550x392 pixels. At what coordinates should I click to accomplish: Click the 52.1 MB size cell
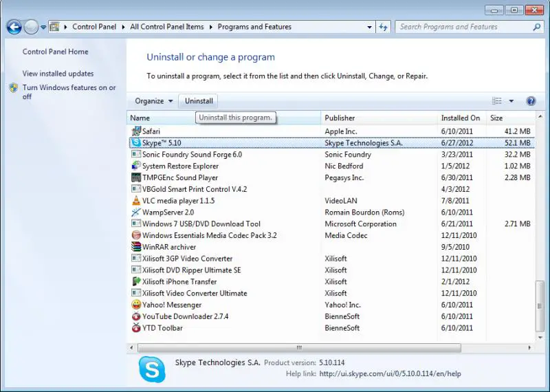(x=518, y=143)
